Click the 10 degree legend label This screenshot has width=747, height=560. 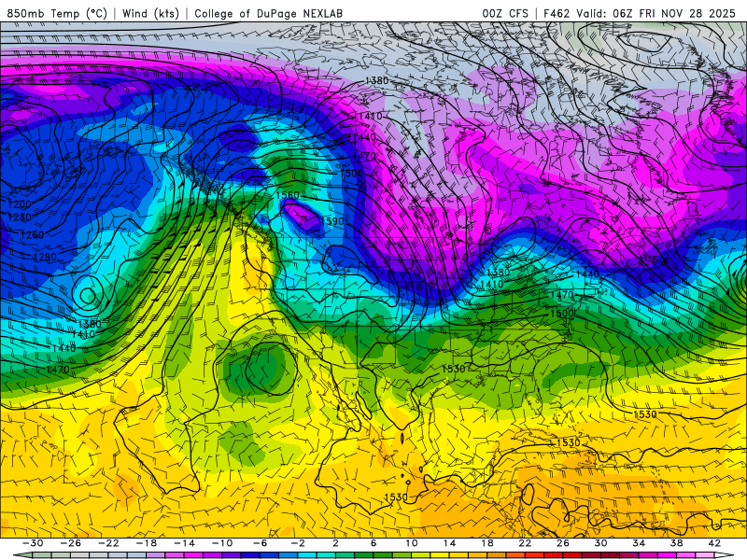click(412, 543)
